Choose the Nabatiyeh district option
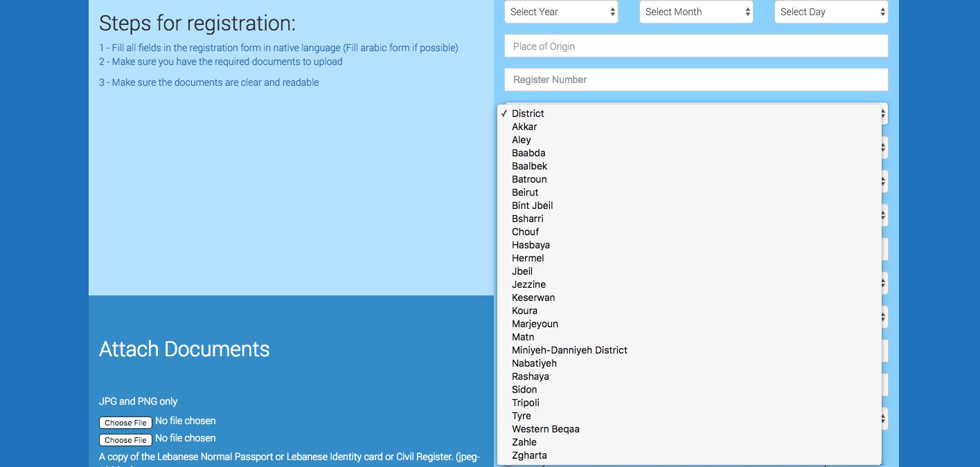Viewport: 980px width, 467px height. (x=534, y=363)
